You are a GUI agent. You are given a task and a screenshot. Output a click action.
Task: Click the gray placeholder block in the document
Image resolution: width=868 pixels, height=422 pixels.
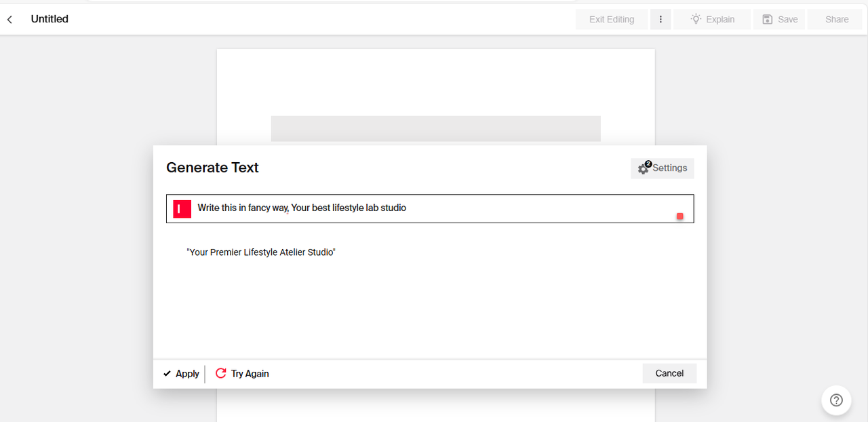pos(435,128)
